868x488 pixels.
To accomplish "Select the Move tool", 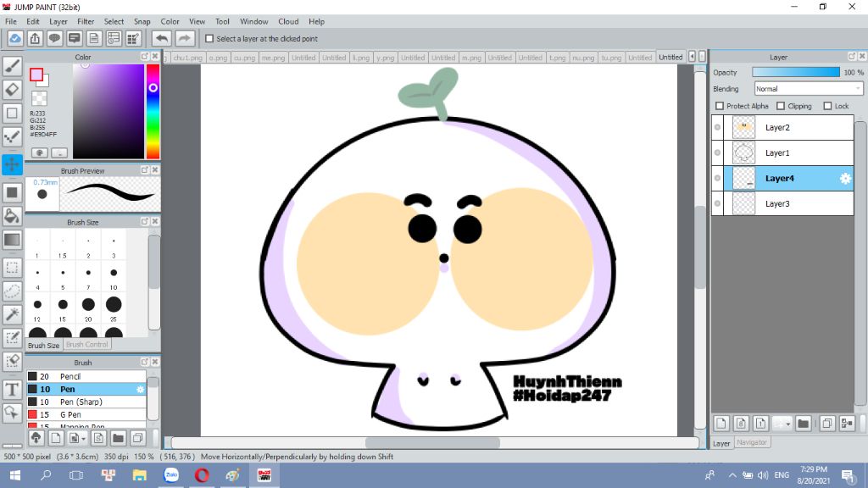I will click(12, 164).
